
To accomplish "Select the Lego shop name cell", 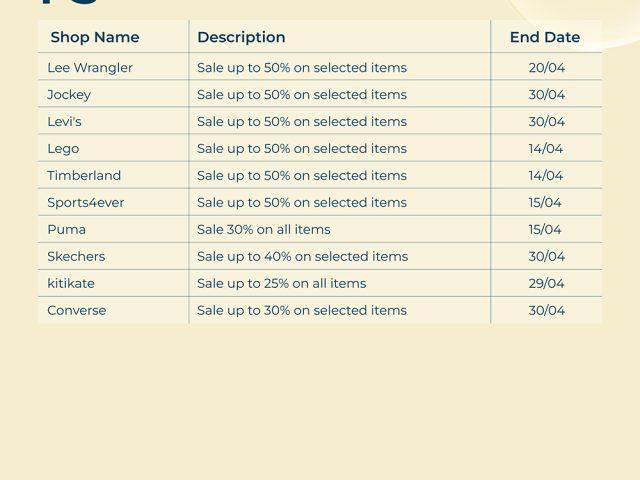I will pyautogui.click(x=63, y=149).
